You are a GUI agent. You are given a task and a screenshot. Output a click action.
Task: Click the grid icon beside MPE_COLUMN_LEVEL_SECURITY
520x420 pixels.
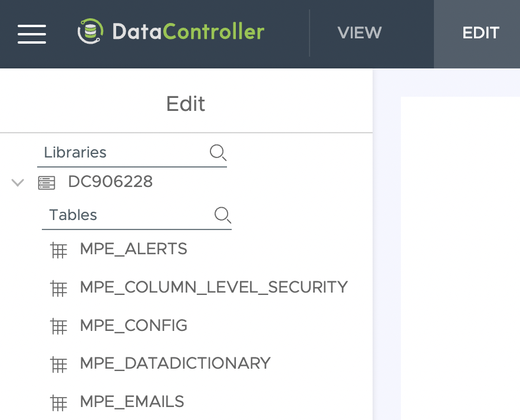pos(59,287)
